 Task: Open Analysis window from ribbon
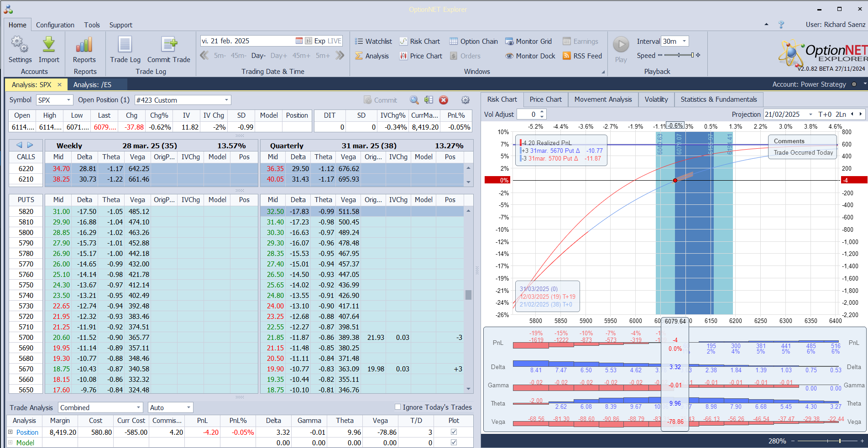[372, 56]
